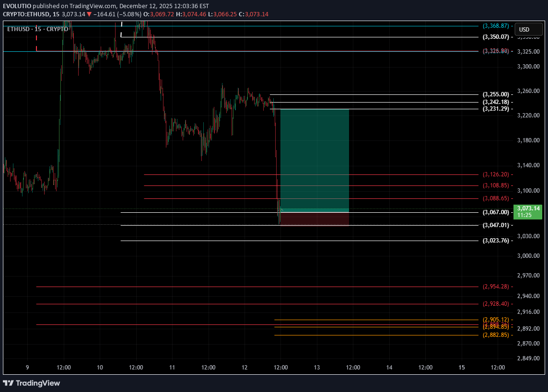Click date 10 on the time axis
The height and width of the screenshot is (392, 548).
(100, 367)
